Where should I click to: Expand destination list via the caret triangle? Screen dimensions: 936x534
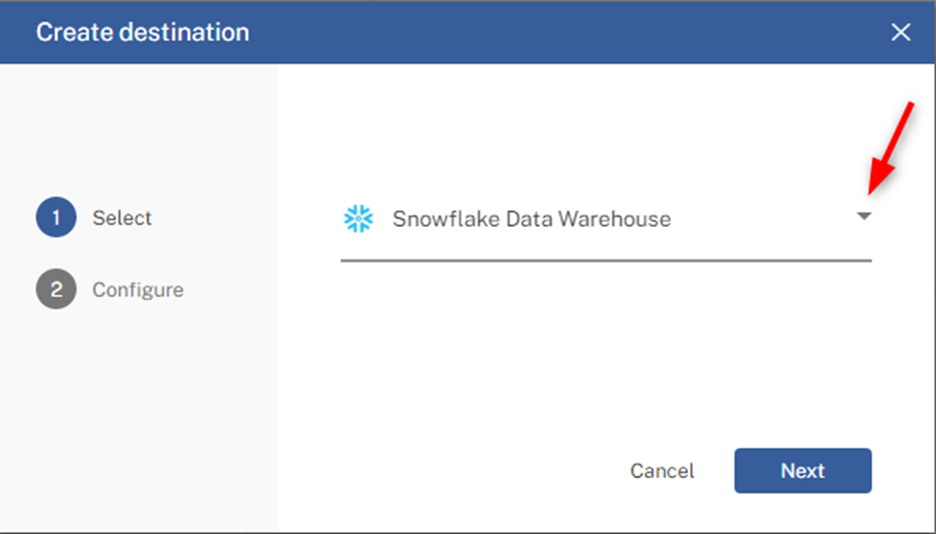tap(864, 216)
